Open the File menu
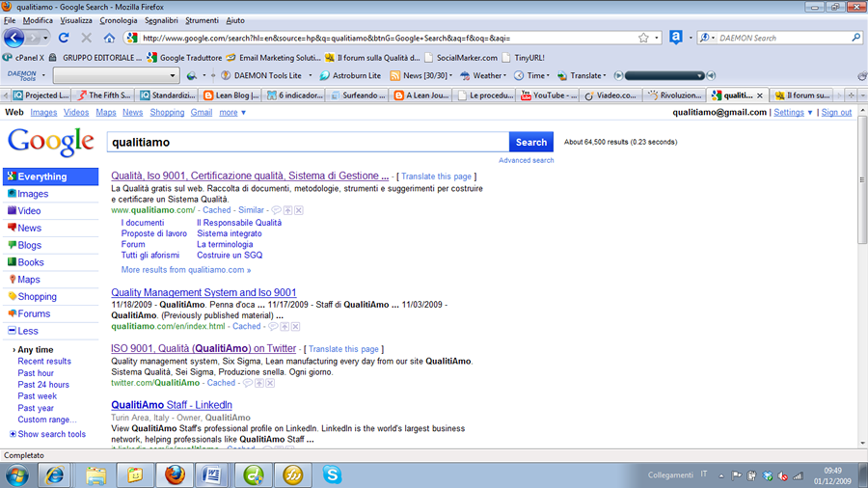The width and height of the screenshot is (868, 488). (x=10, y=20)
